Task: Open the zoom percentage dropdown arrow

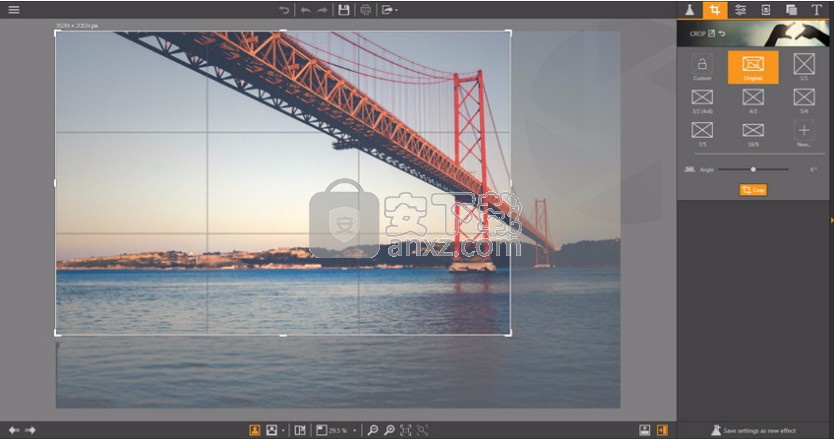Action: [354, 430]
